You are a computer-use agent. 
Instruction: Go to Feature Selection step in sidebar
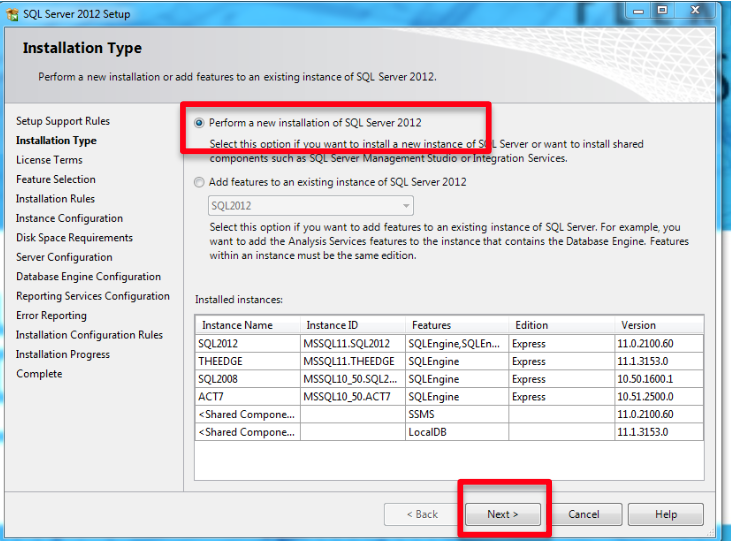click(56, 179)
